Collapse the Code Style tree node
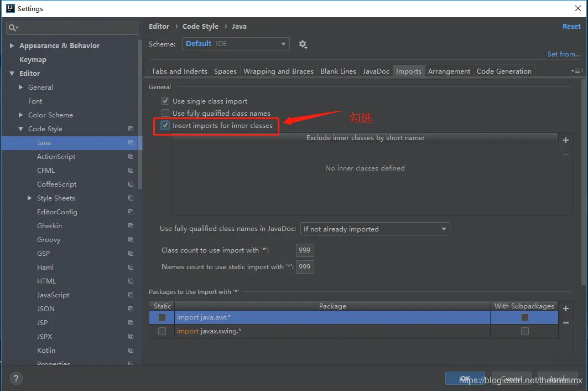 (20, 129)
